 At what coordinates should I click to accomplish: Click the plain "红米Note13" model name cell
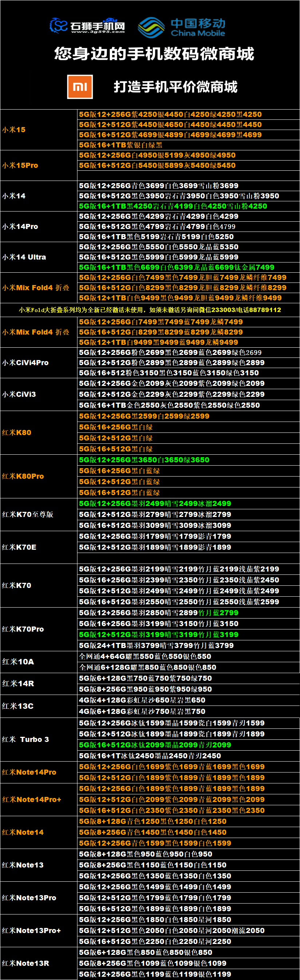pyautogui.click(x=39, y=865)
